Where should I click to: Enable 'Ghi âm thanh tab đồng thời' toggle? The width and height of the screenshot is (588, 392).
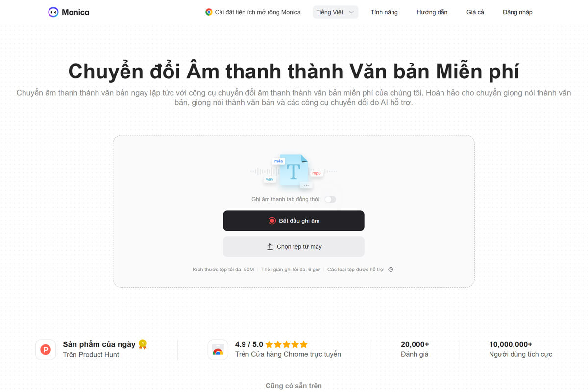[330, 199]
